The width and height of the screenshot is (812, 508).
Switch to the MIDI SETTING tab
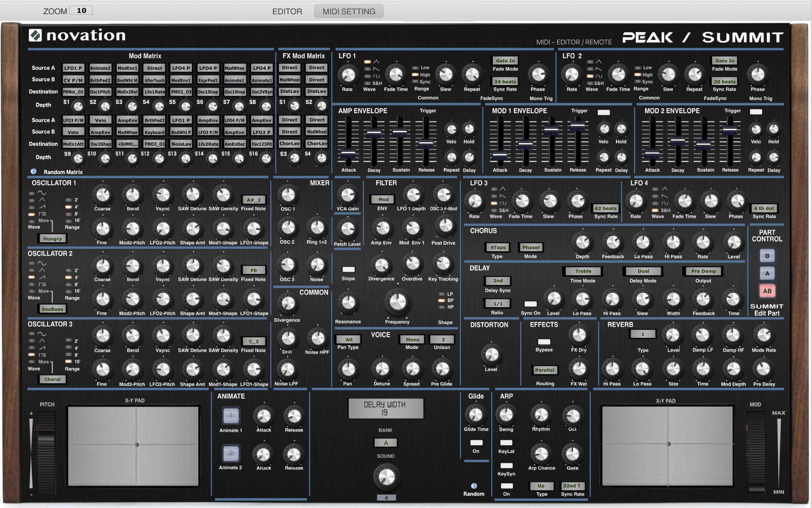coord(349,11)
